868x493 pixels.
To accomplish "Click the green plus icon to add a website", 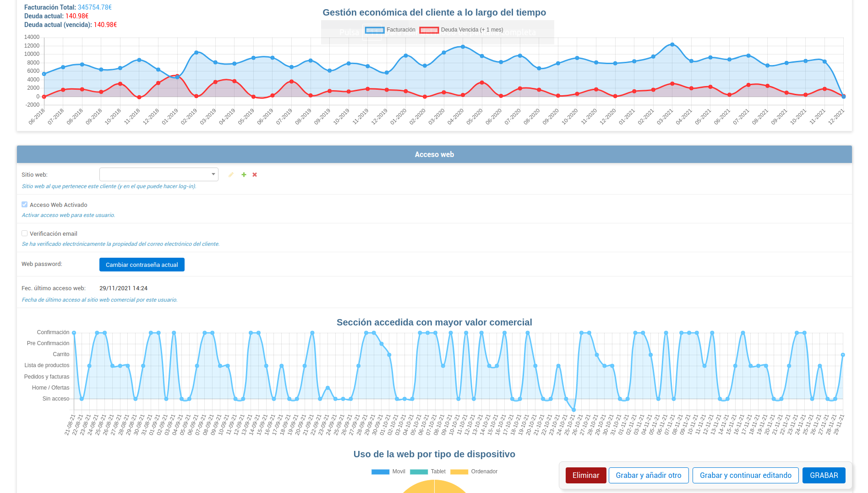I will 244,175.
